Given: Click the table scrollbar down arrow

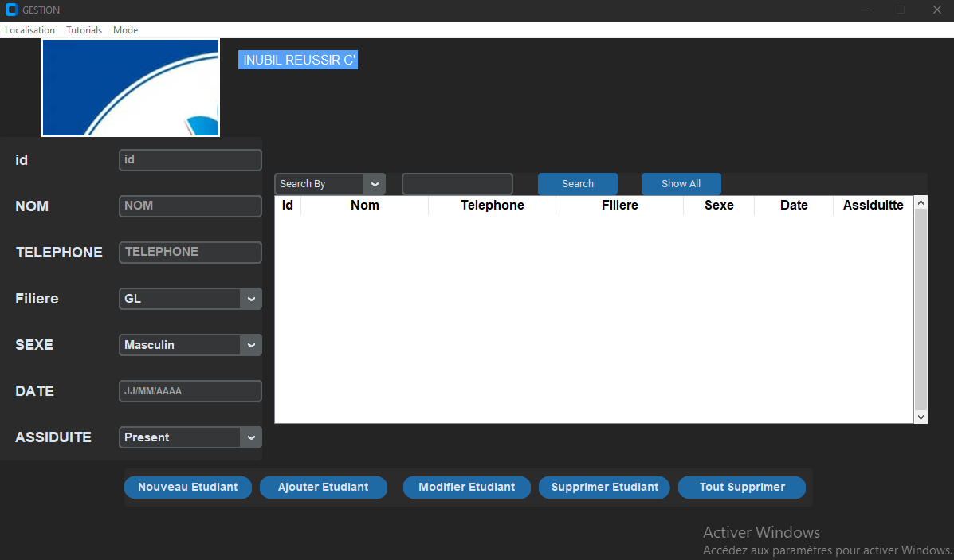Looking at the screenshot, I should pyautogui.click(x=921, y=417).
